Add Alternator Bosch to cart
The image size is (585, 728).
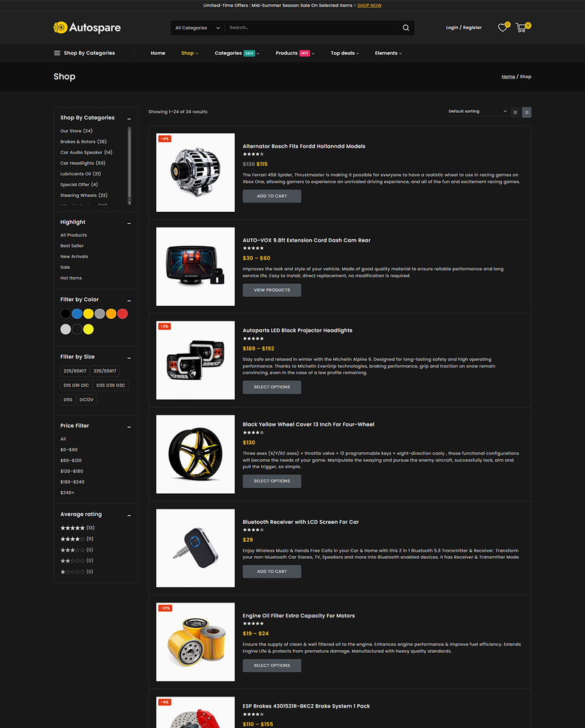[272, 196]
